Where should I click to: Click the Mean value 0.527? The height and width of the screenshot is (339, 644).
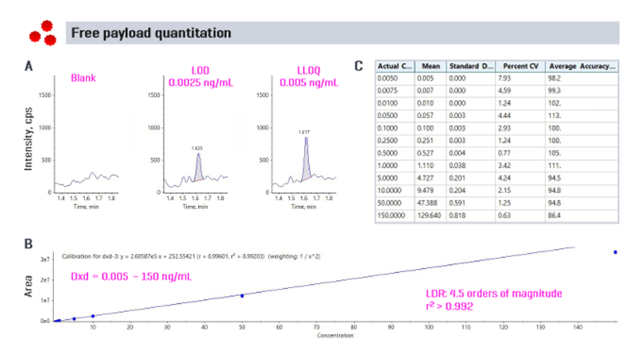(x=425, y=153)
